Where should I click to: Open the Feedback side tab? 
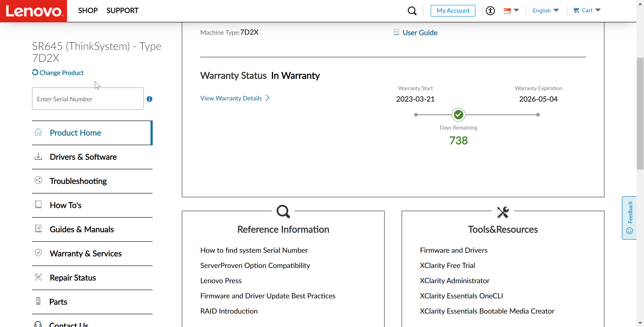click(x=629, y=218)
